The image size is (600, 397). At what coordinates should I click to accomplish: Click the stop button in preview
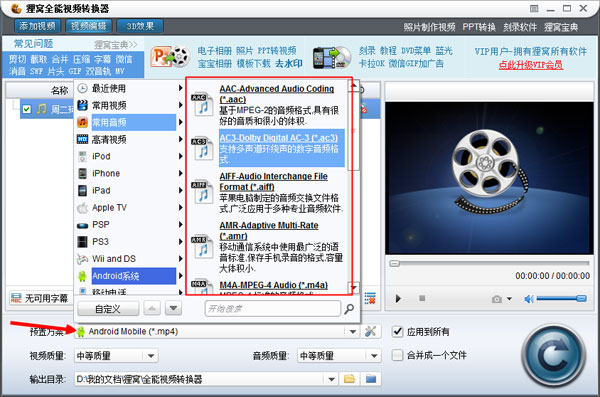(x=422, y=298)
